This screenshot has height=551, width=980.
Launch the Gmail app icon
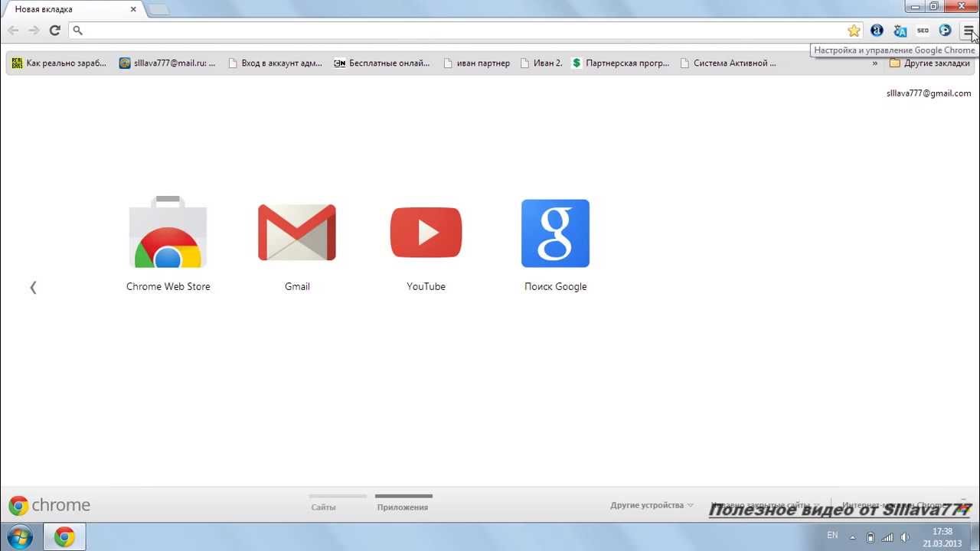[297, 233]
